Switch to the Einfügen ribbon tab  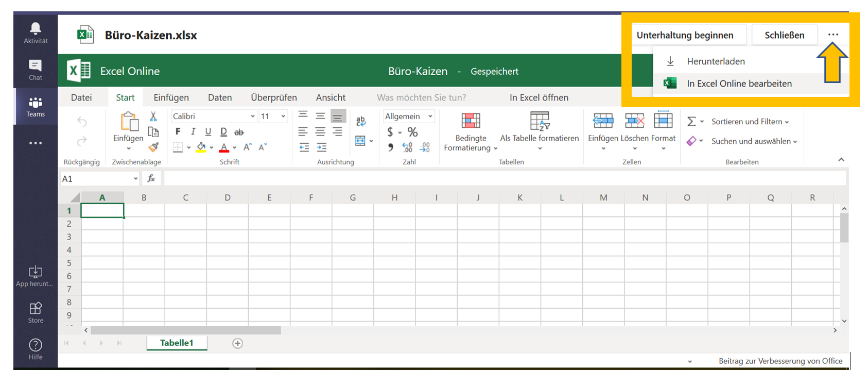tap(171, 97)
